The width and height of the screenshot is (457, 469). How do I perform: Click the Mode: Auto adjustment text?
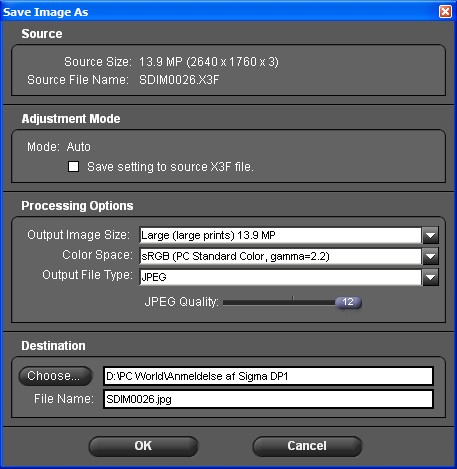[59, 147]
